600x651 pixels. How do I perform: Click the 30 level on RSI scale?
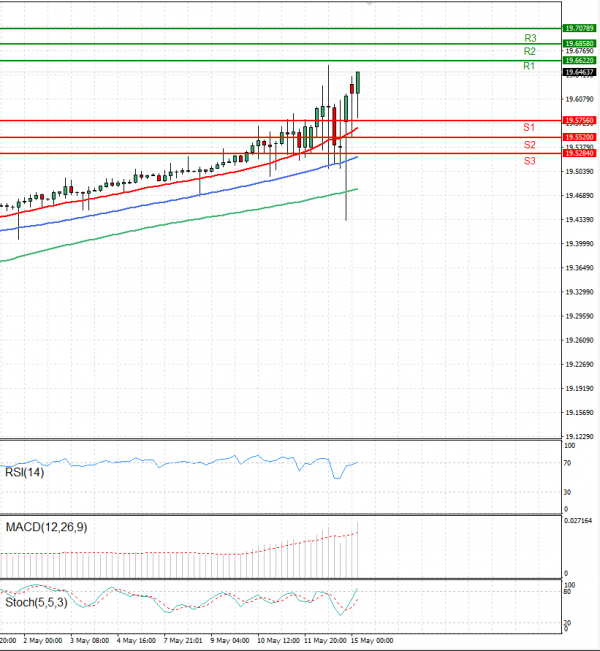pos(567,492)
